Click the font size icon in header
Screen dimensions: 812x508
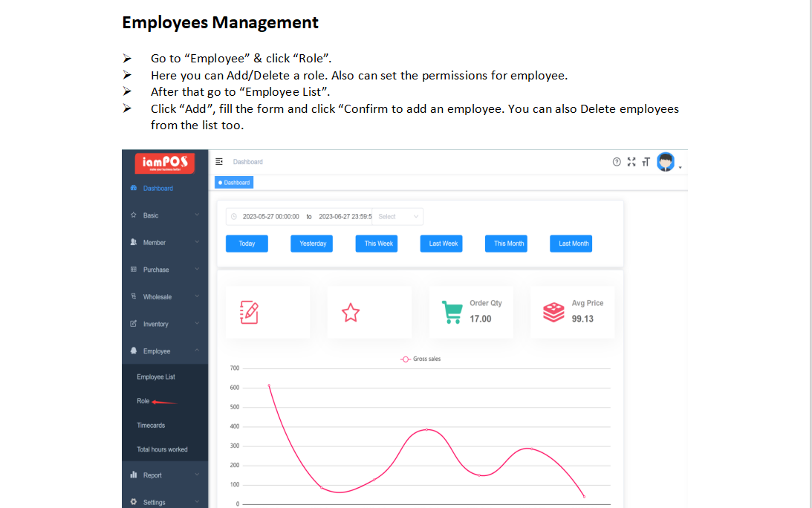pyautogui.click(x=646, y=162)
